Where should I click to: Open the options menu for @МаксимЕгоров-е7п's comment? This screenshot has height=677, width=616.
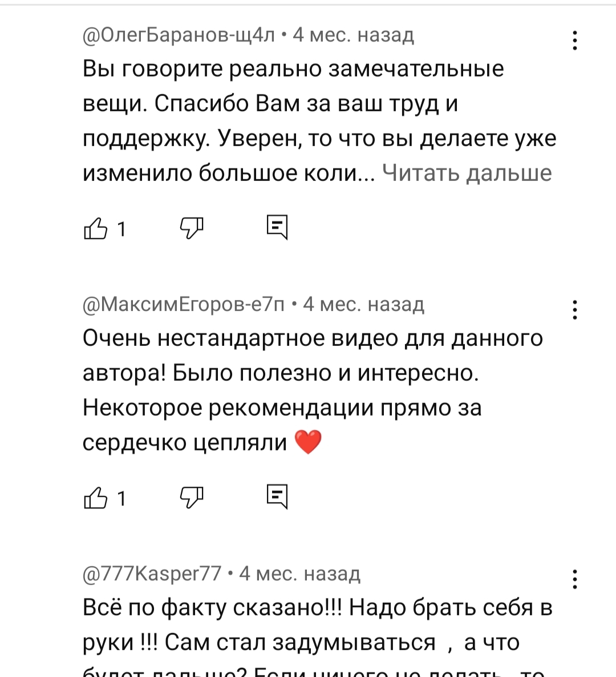click(575, 310)
